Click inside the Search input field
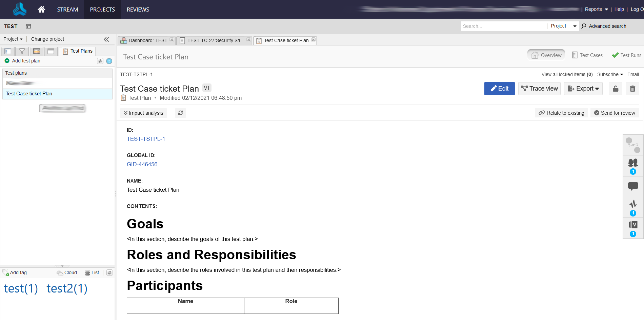 tap(503, 26)
